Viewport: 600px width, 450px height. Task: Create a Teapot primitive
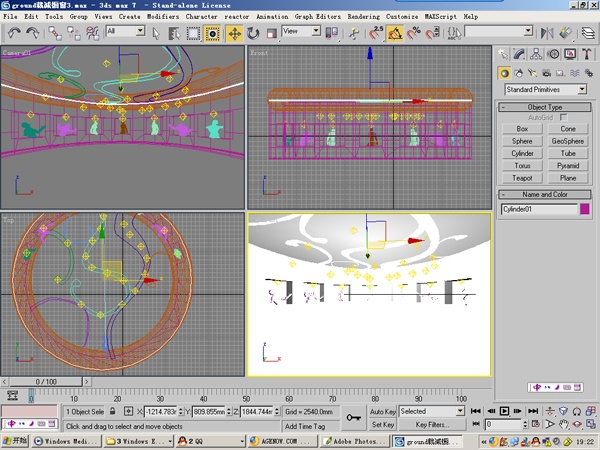click(x=522, y=178)
